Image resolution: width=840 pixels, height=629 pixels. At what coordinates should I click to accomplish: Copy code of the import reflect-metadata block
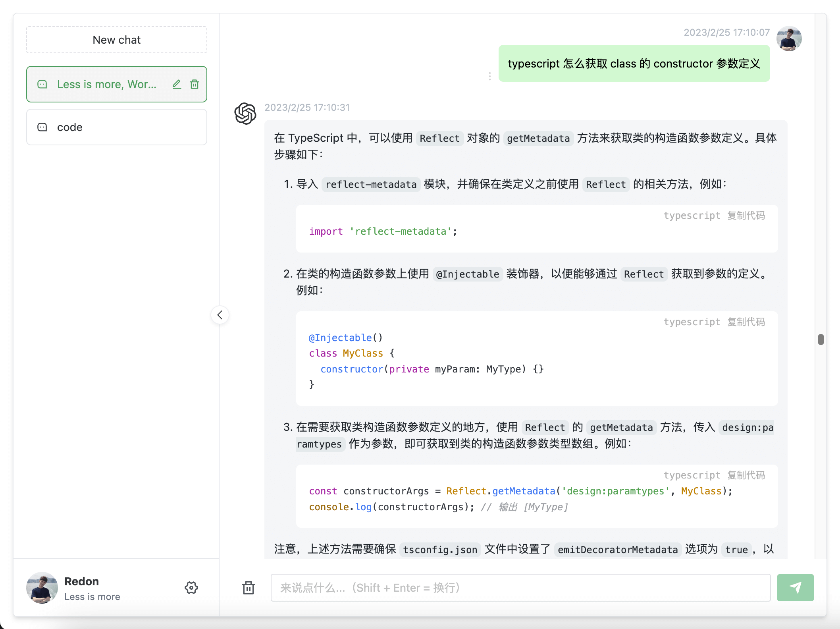(x=746, y=216)
